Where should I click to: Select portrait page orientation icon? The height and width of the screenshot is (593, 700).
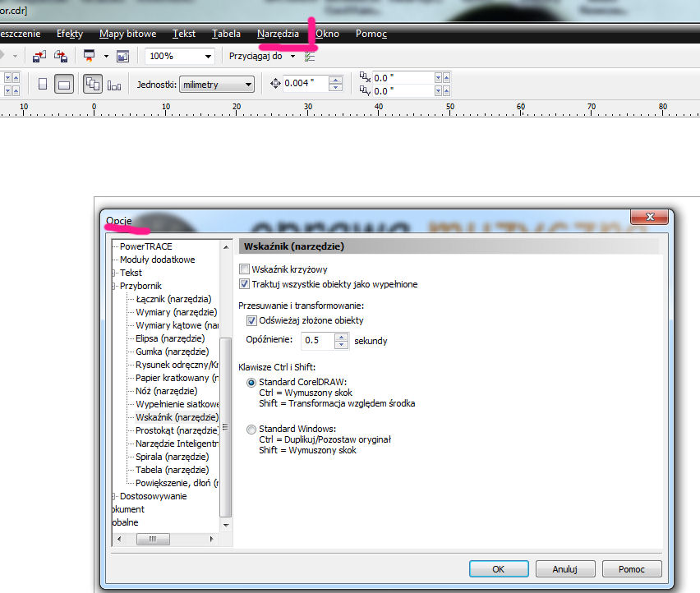tap(43, 84)
